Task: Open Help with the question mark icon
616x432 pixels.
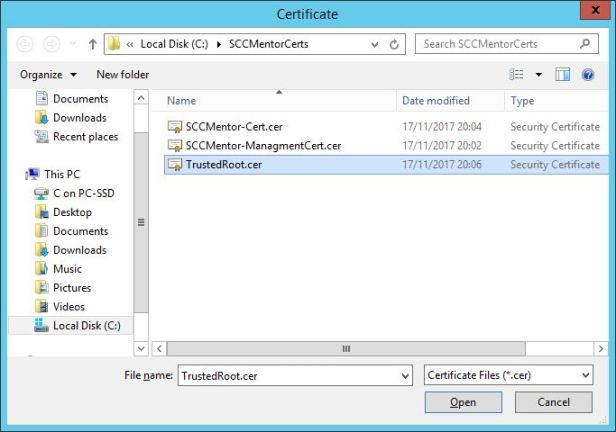Action: (588, 75)
